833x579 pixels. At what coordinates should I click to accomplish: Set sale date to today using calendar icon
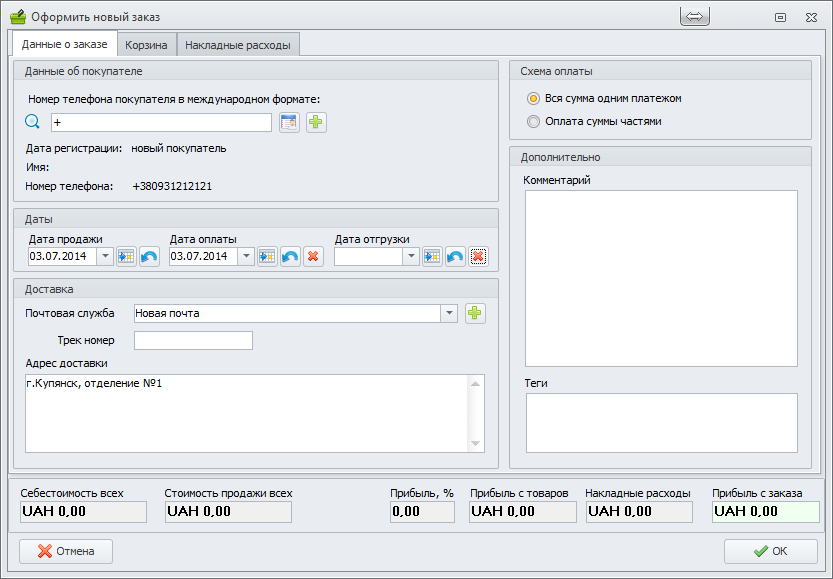tap(126, 257)
